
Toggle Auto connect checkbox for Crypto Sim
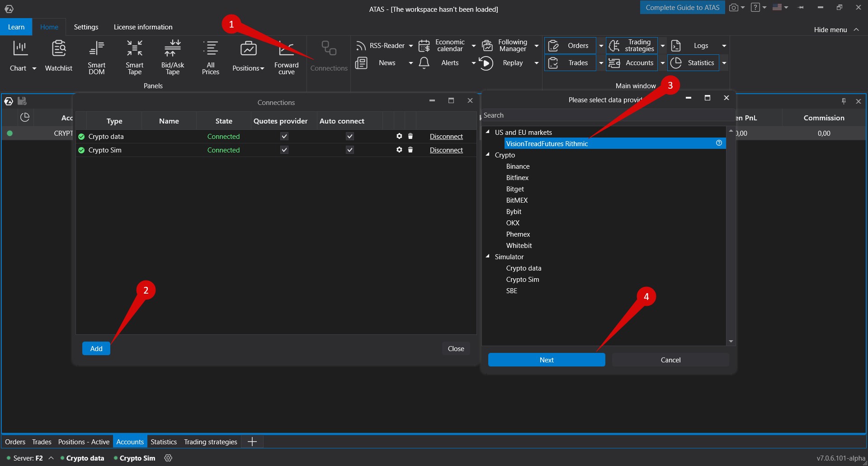coord(349,150)
